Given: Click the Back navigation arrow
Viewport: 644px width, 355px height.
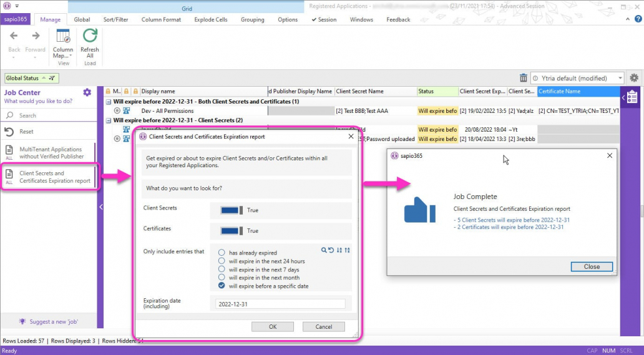Looking at the screenshot, I should (x=14, y=36).
